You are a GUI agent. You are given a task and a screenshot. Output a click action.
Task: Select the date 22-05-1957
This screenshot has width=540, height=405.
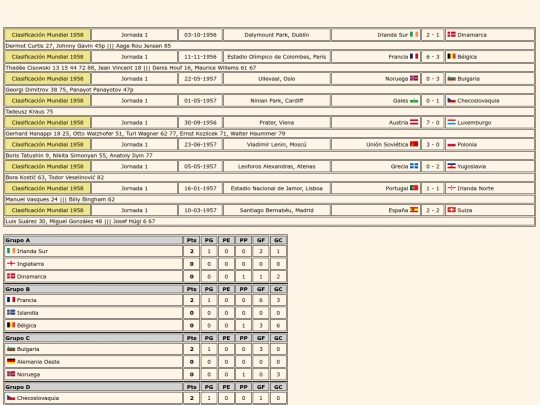(x=200, y=79)
